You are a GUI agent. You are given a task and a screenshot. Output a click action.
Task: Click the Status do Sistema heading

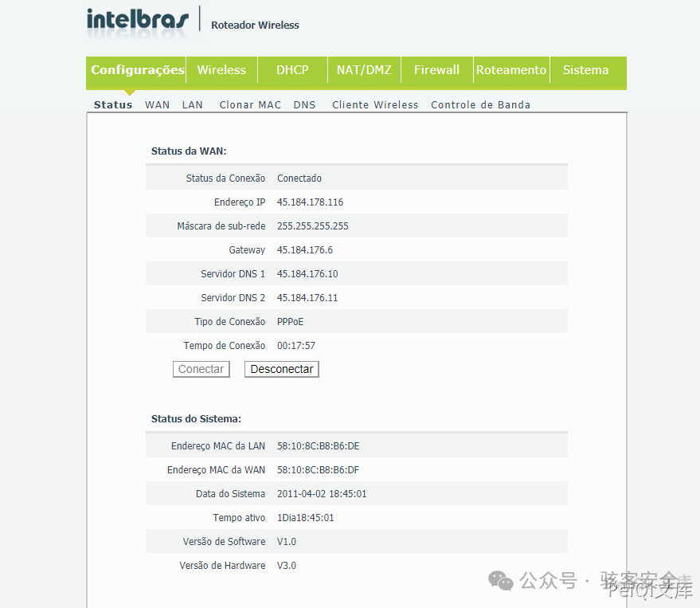[x=196, y=419]
